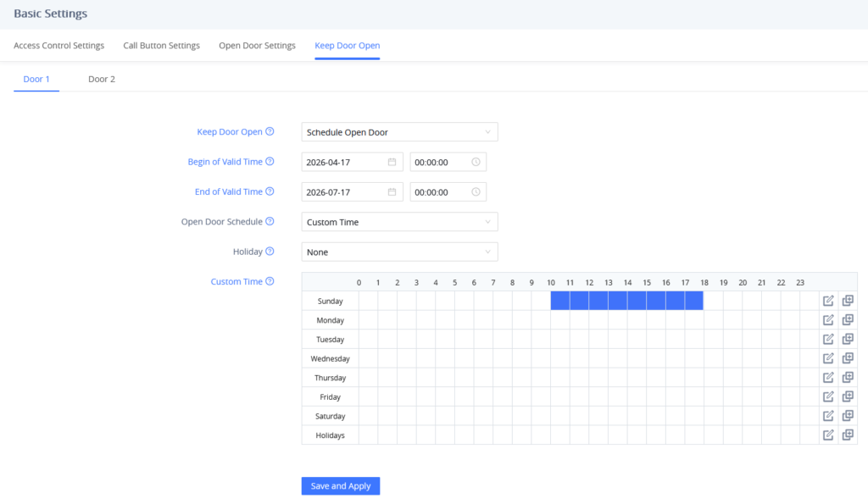Go to Open Door Settings tab
Screen dimensions: 868x504
258,46
